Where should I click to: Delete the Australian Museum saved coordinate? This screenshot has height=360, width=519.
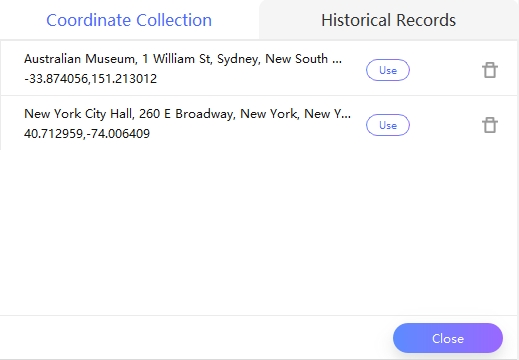(x=490, y=70)
